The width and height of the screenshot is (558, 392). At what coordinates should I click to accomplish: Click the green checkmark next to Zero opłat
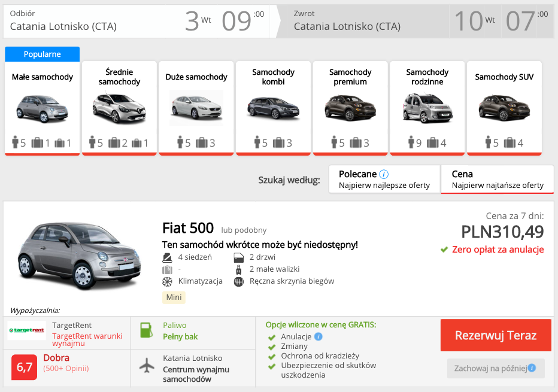coord(444,250)
